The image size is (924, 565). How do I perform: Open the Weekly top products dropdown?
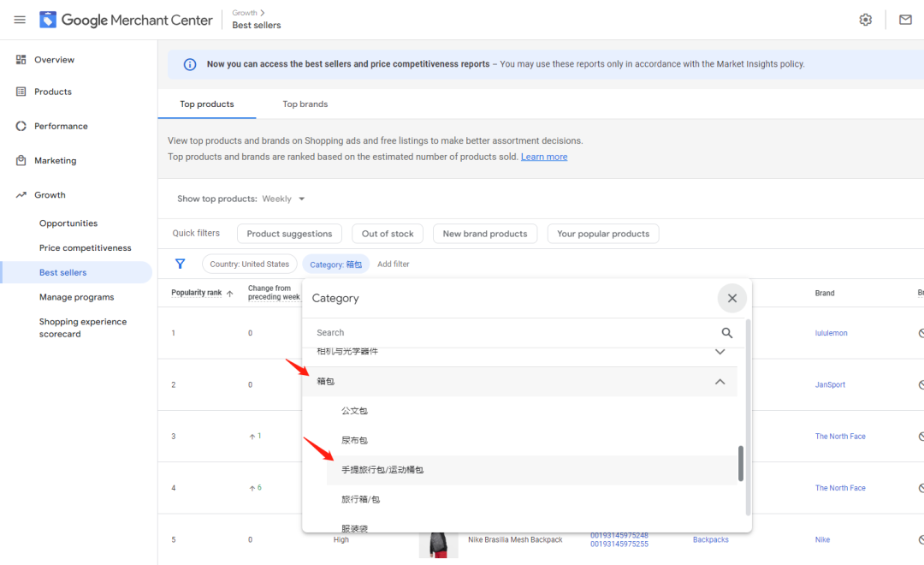[x=283, y=199]
